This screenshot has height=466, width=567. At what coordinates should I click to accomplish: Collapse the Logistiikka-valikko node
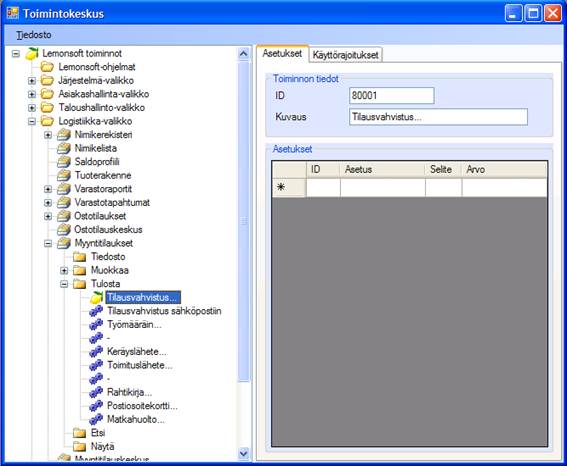click(32, 121)
